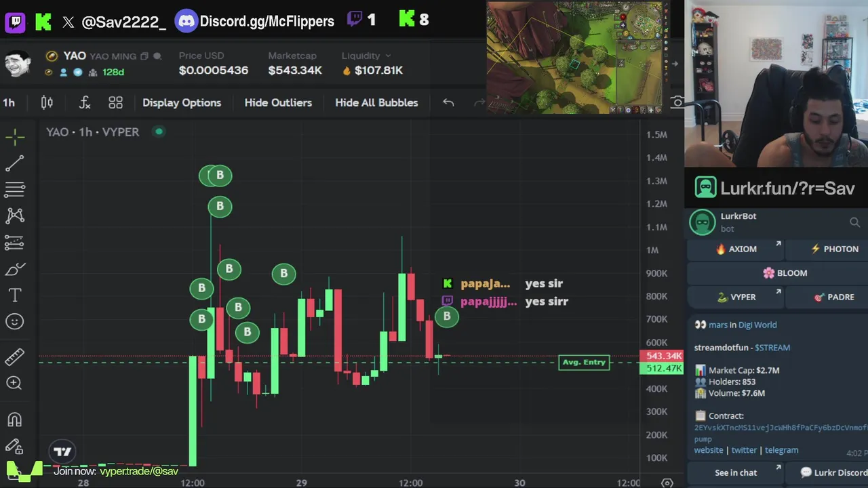
Task: Toggle lock all drawings pencil icon
Action: [15, 447]
